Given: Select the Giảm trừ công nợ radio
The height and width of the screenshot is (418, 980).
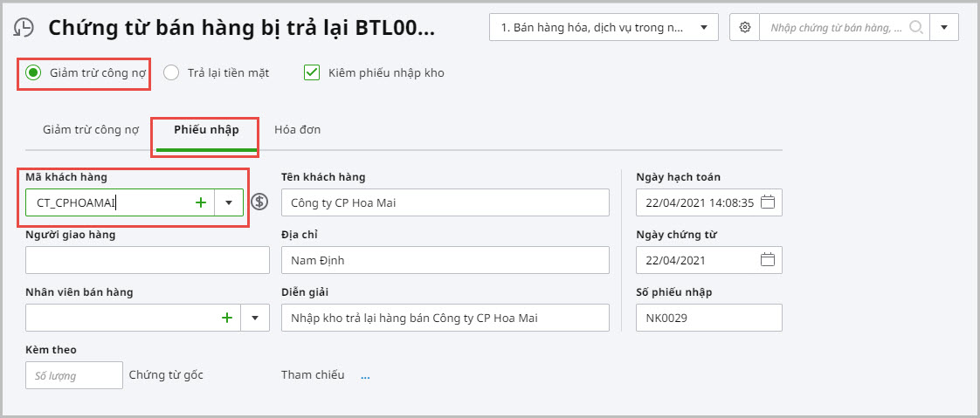Looking at the screenshot, I should (x=33, y=72).
